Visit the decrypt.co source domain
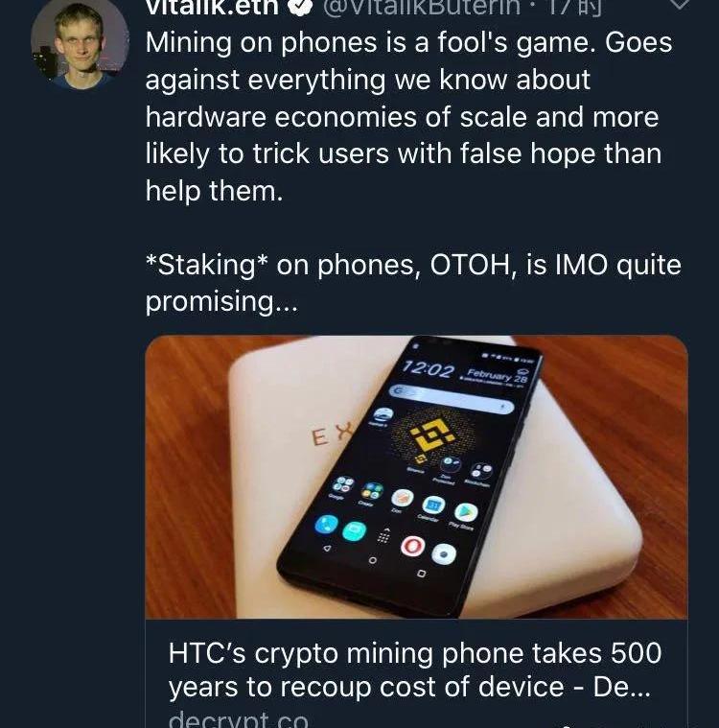This screenshot has width=719, height=728. click(238, 719)
